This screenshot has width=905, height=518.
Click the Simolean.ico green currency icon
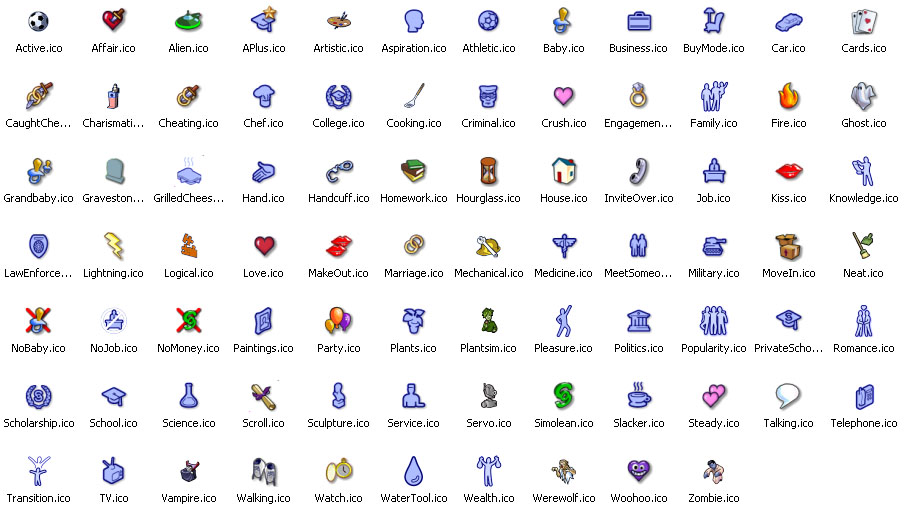563,396
